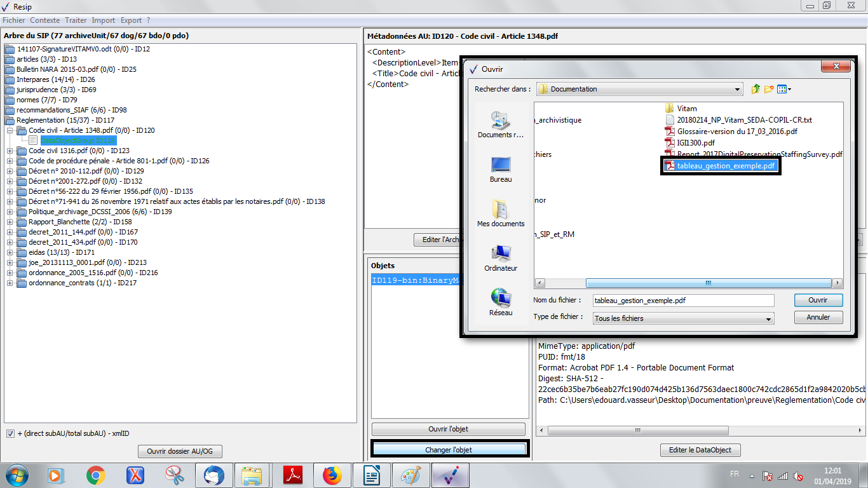Select Mes documents in the places sidebar
The image size is (868, 488).
tap(501, 214)
